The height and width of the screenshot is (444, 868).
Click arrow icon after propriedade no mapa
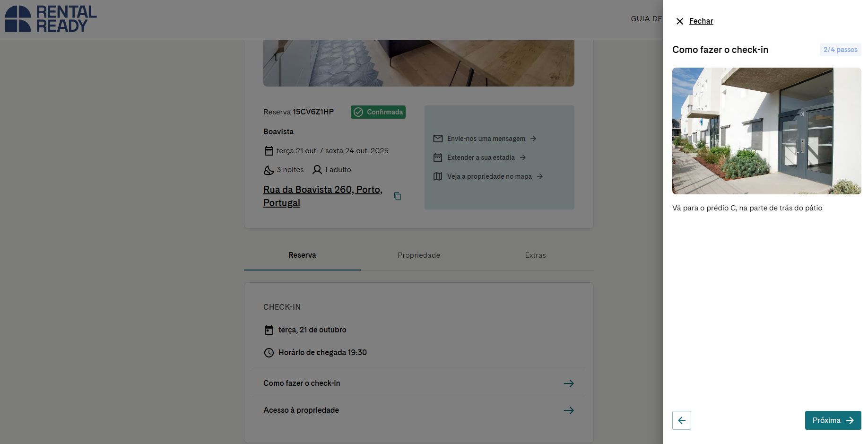(x=540, y=176)
